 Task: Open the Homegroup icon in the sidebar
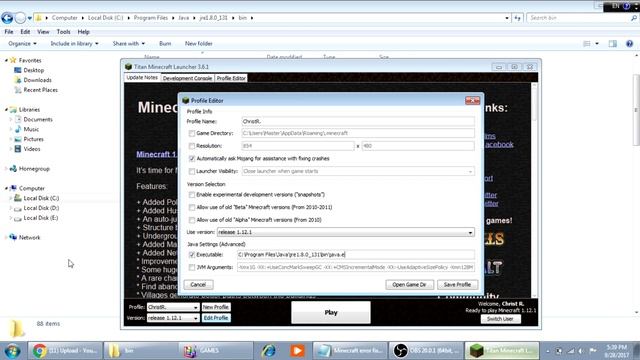pos(13,169)
